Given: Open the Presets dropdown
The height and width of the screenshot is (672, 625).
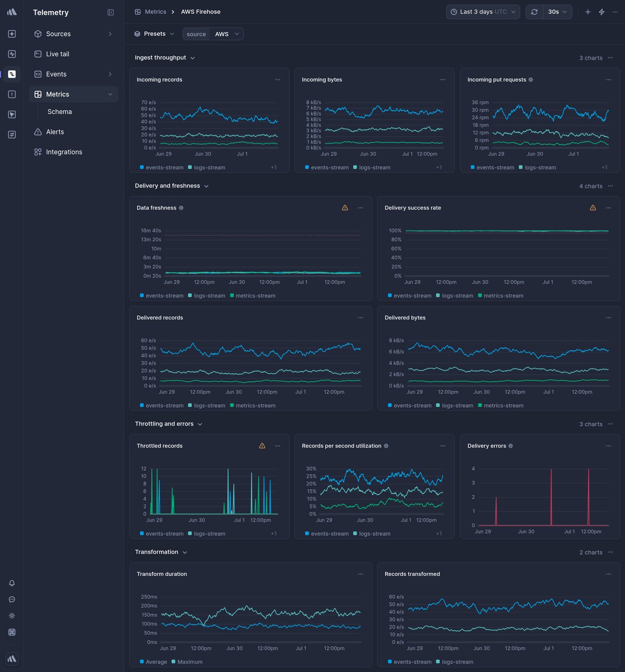Looking at the screenshot, I should coord(154,34).
